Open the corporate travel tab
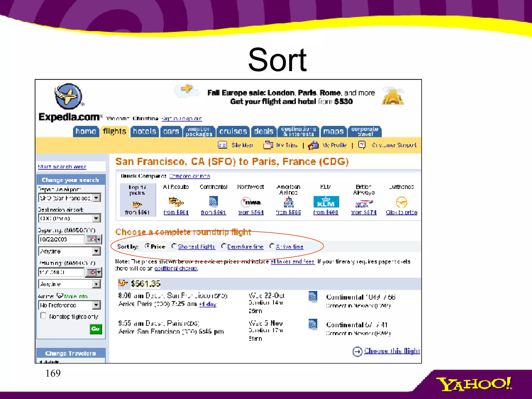The width and height of the screenshot is (532, 399). click(365, 131)
